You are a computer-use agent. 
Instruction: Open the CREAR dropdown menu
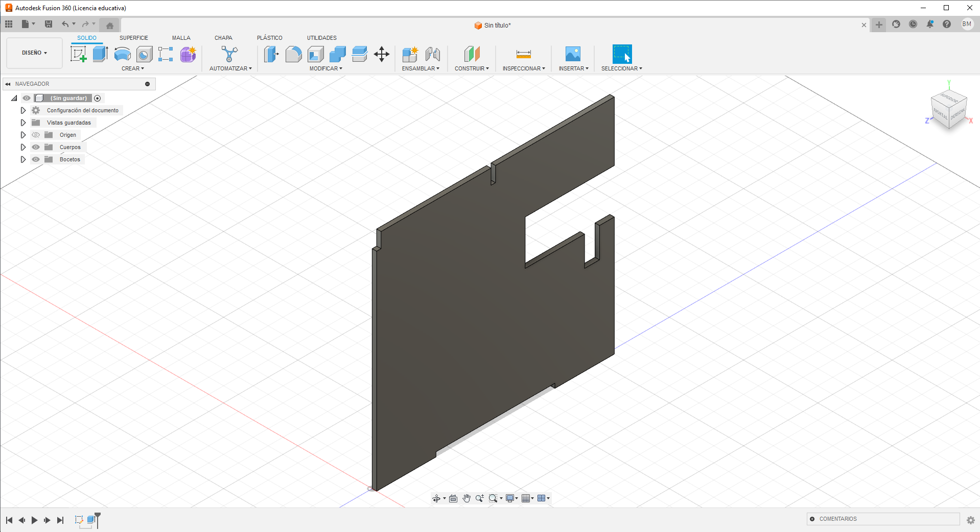point(133,68)
